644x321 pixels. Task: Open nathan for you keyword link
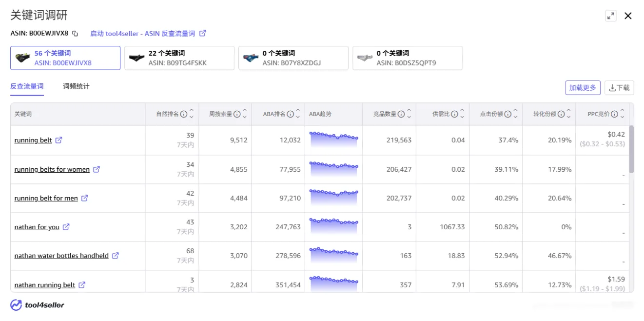tap(37, 227)
